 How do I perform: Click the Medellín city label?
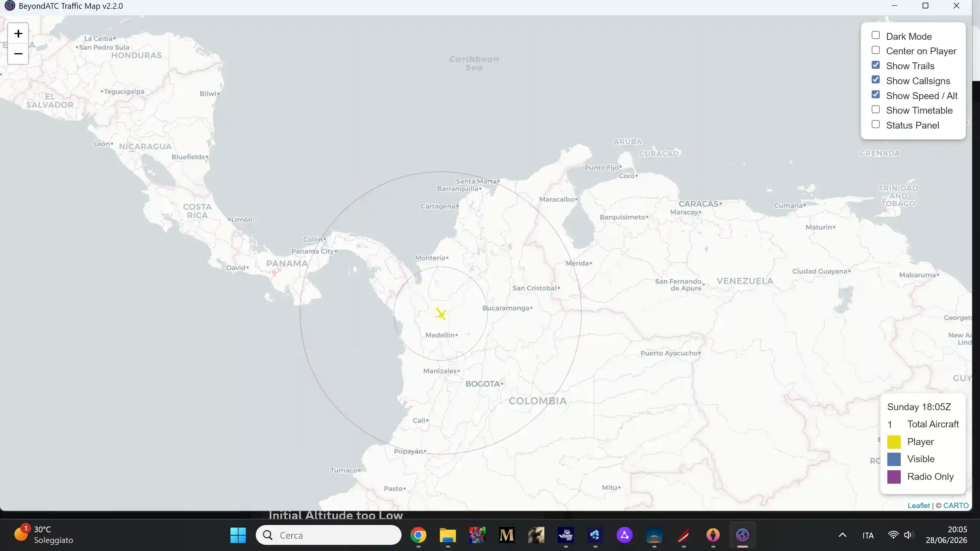coord(440,335)
